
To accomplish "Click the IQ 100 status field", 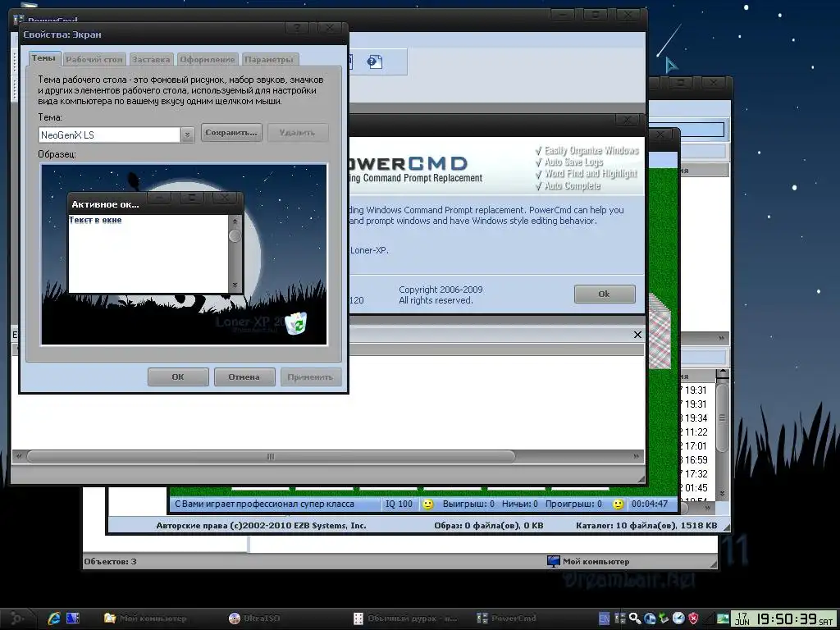I will click(x=399, y=504).
